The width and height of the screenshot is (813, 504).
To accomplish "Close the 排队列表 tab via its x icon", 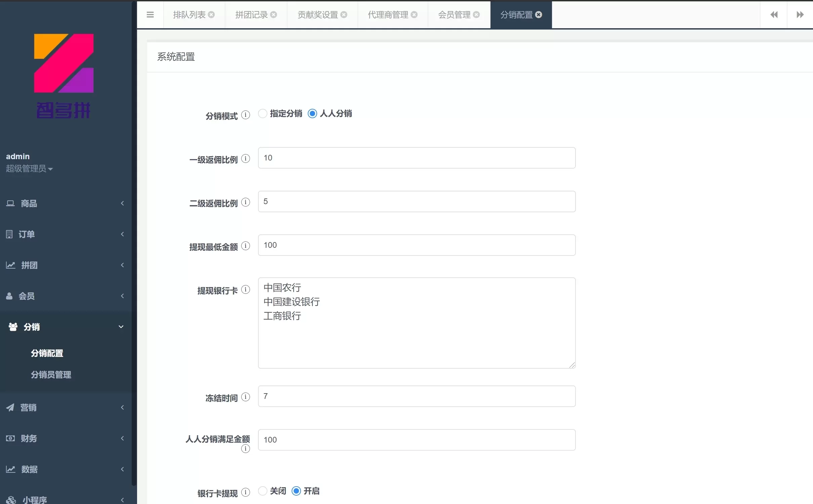I will pos(211,15).
